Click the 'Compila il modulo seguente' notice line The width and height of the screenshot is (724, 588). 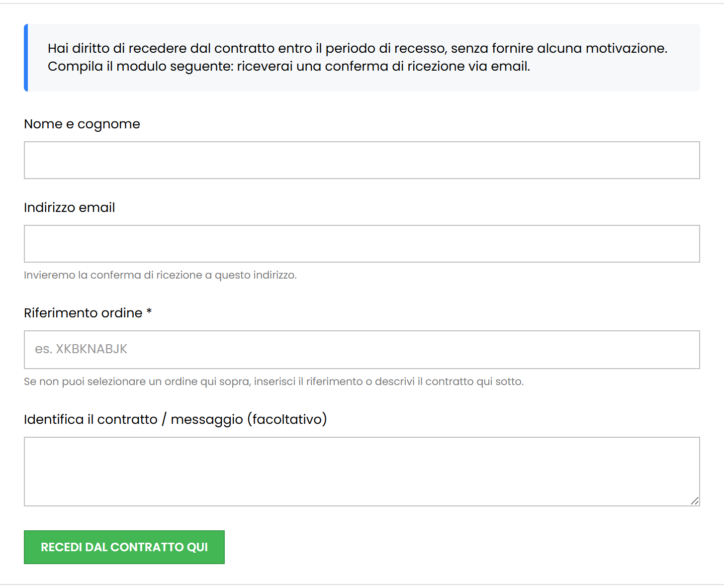click(289, 66)
